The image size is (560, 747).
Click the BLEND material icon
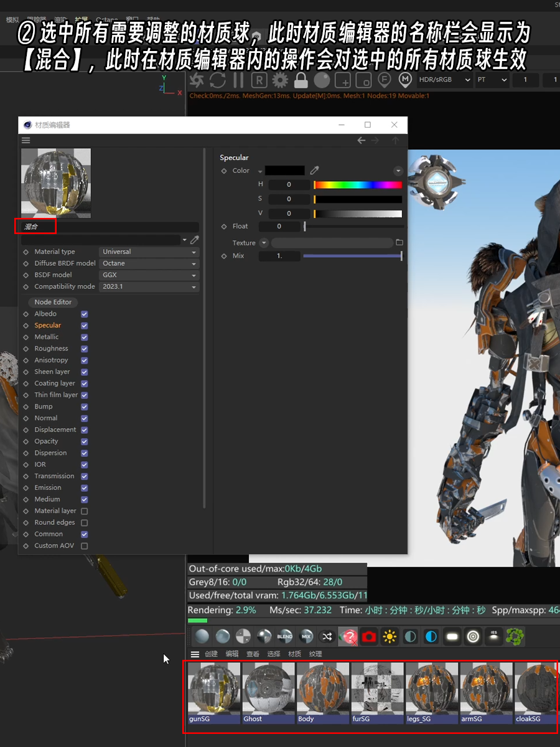[x=285, y=636]
